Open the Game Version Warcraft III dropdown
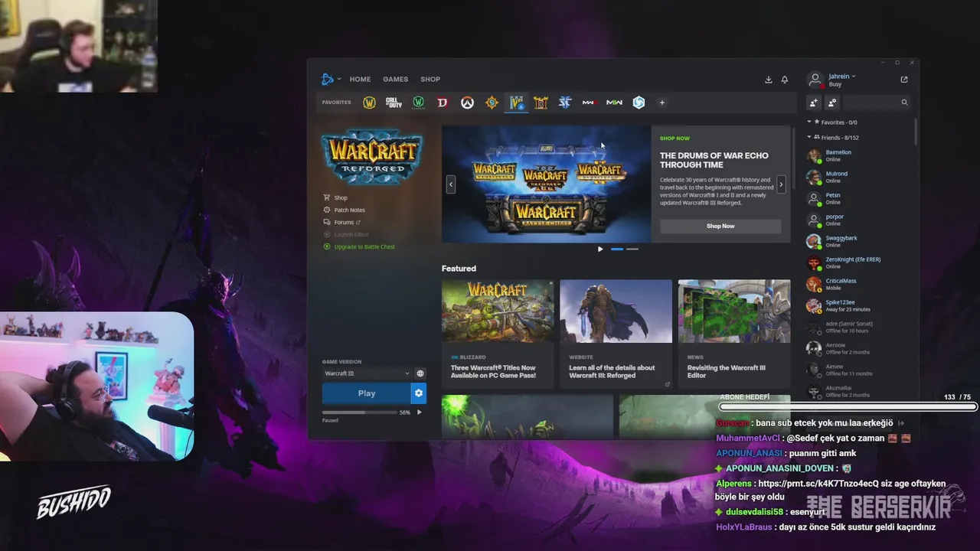980x551 pixels. coord(367,373)
